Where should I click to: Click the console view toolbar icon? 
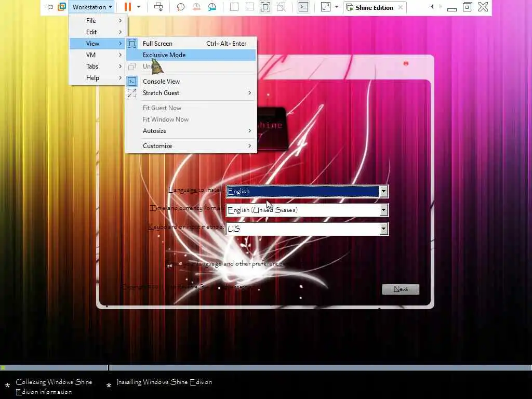(x=303, y=7)
